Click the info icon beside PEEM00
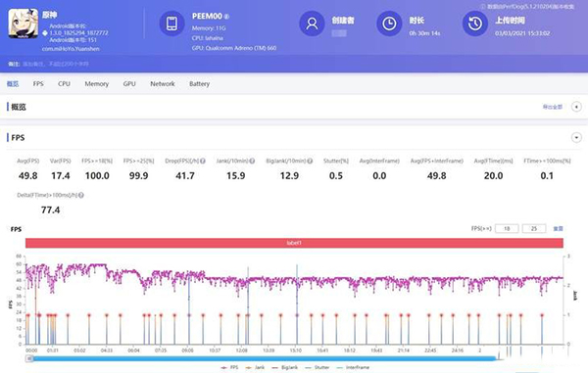Screen dimensions: 588x373 pyautogui.click(x=226, y=17)
